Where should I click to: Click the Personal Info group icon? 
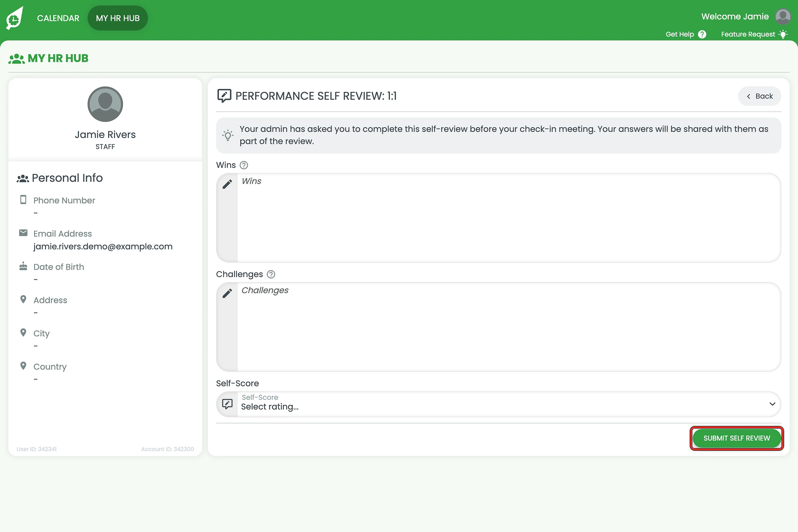(22, 178)
